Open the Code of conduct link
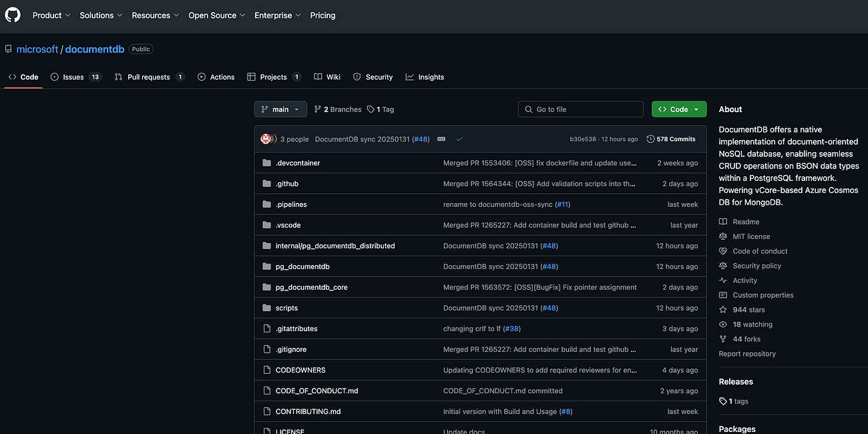 (x=753, y=251)
